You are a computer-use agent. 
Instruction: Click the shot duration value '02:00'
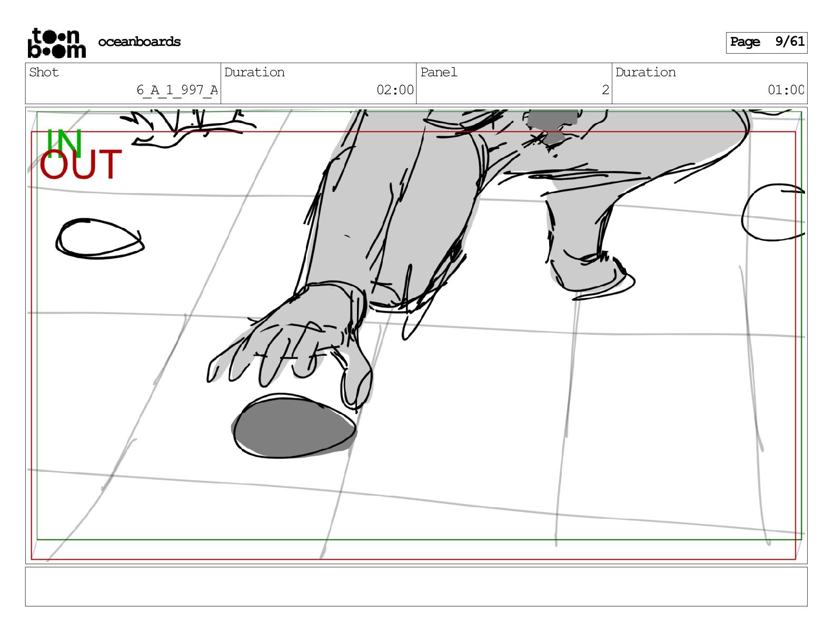pos(395,90)
